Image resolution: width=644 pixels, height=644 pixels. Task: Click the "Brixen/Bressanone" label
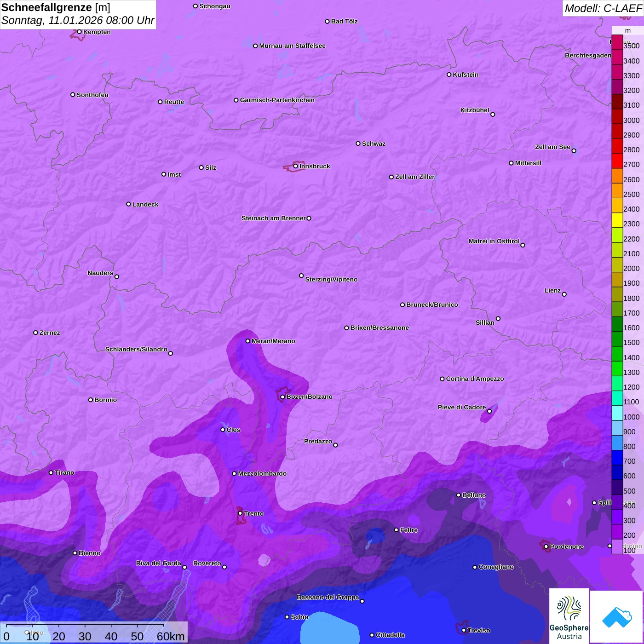click(x=379, y=328)
